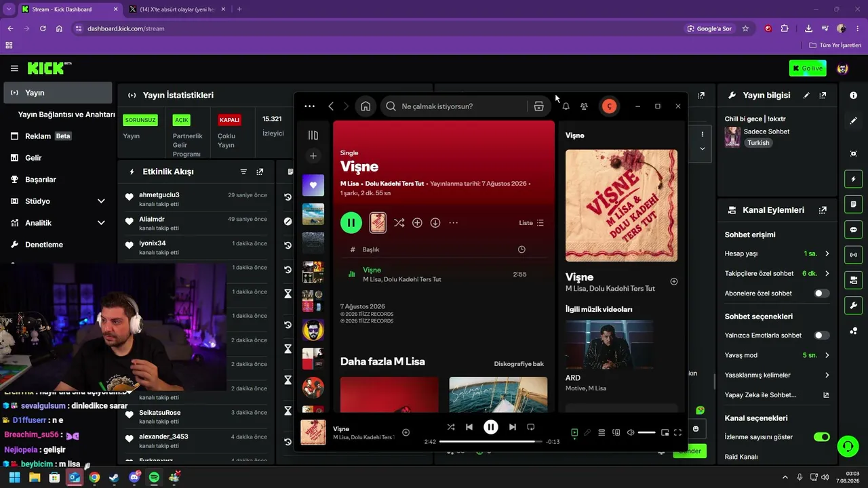Open Spotify browse icon in search bar
This screenshot has width=868, height=488.
538,106
